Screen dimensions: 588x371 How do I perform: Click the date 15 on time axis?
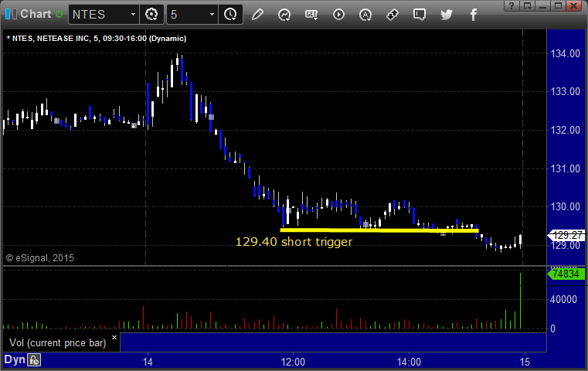pyautogui.click(x=525, y=362)
